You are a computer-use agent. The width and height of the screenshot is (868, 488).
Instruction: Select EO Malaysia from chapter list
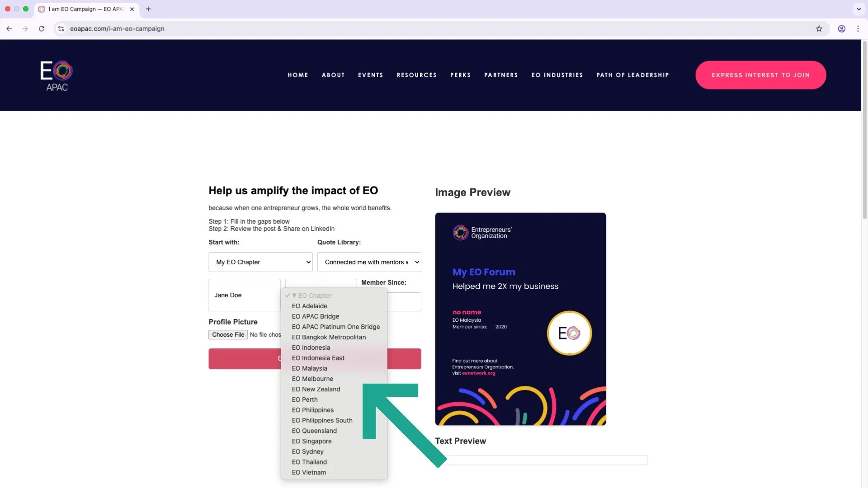pos(309,368)
